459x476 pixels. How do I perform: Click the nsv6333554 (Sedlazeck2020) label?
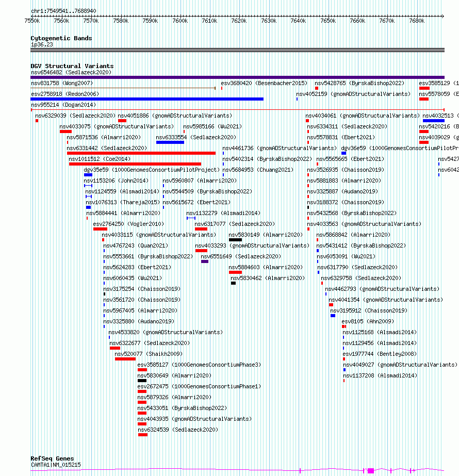click(x=196, y=138)
